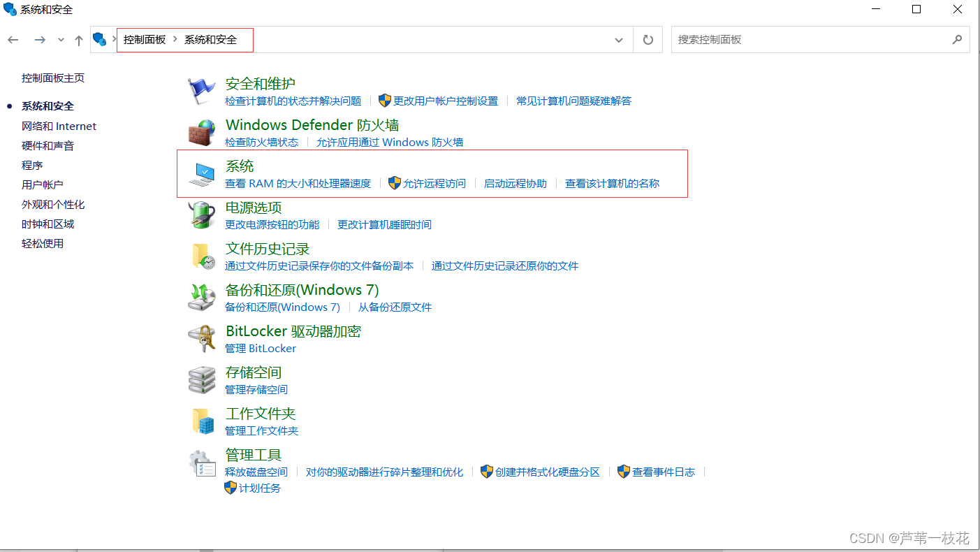The height and width of the screenshot is (552, 980).
Task: Click the refresh button near the address bar
Action: click(647, 40)
